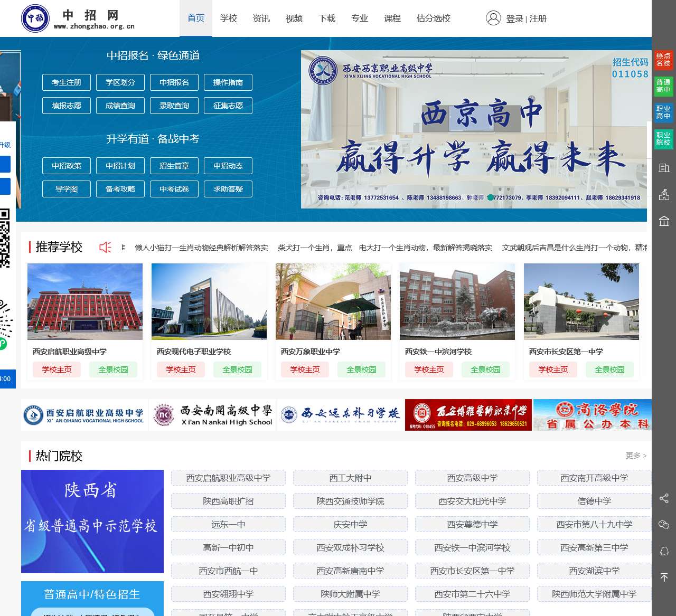Click the 录取查询 button
This screenshot has width=676, height=616.
click(x=174, y=106)
